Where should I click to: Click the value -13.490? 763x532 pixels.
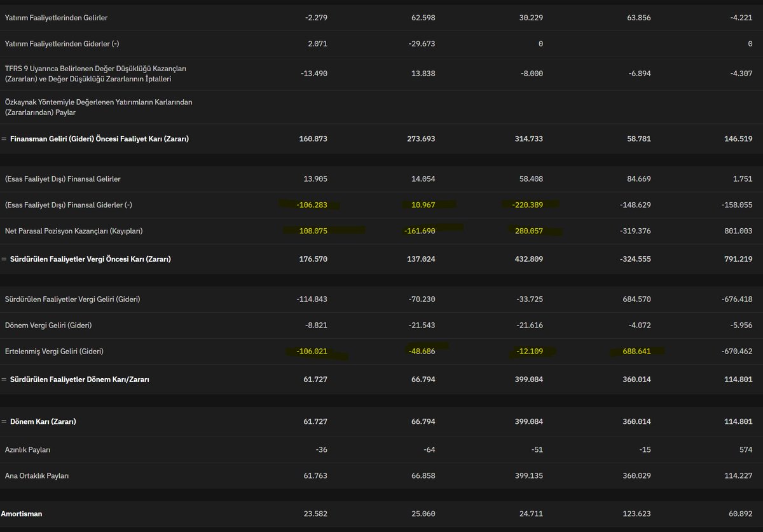pyautogui.click(x=314, y=74)
